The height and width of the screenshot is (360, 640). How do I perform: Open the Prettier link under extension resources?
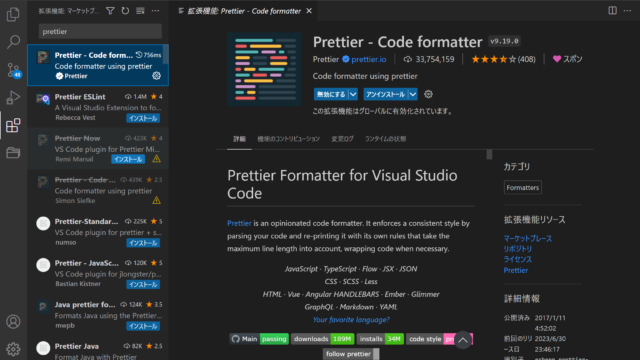(x=516, y=270)
